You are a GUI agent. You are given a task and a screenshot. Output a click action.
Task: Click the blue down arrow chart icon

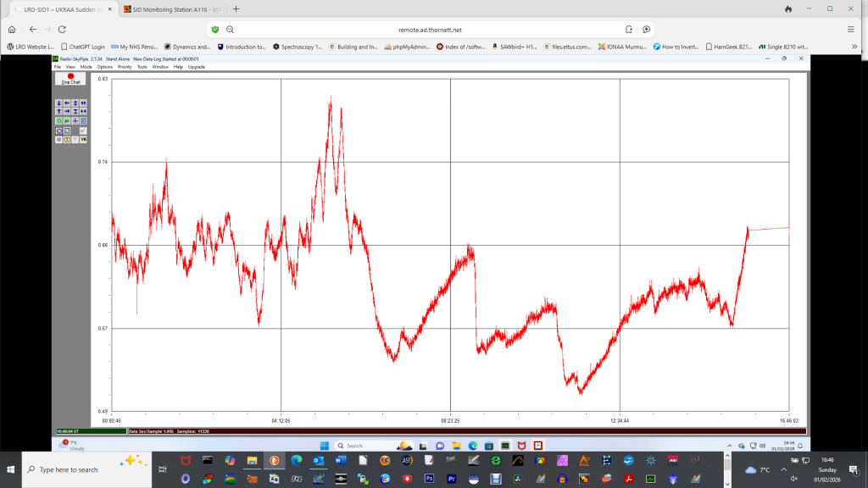58,103
